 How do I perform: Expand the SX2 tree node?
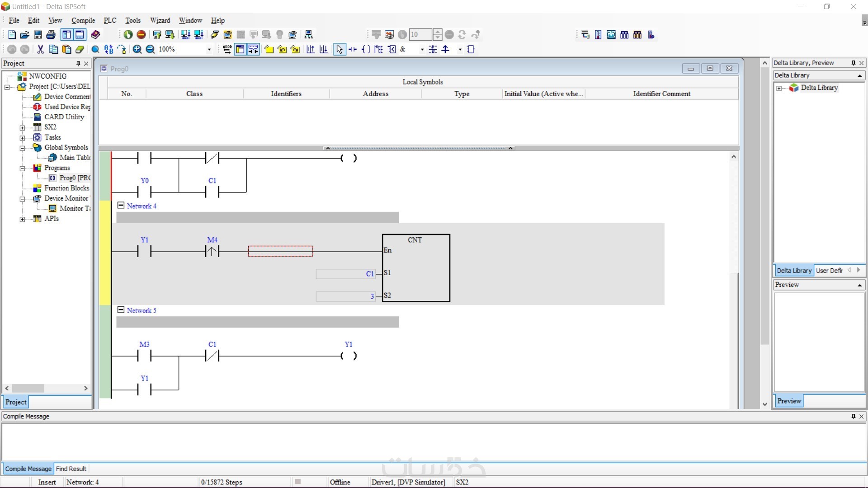pyautogui.click(x=22, y=127)
